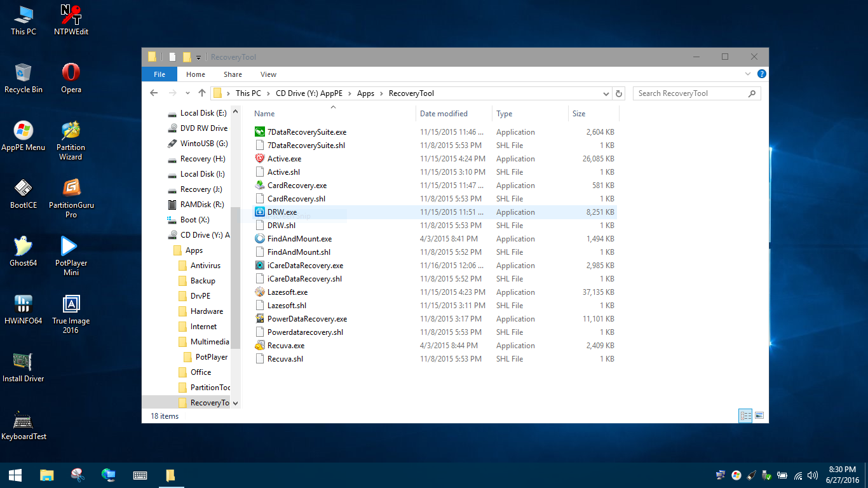Switch to details view layout button
Viewport: 868px width, 488px height.
(x=746, y=416)
